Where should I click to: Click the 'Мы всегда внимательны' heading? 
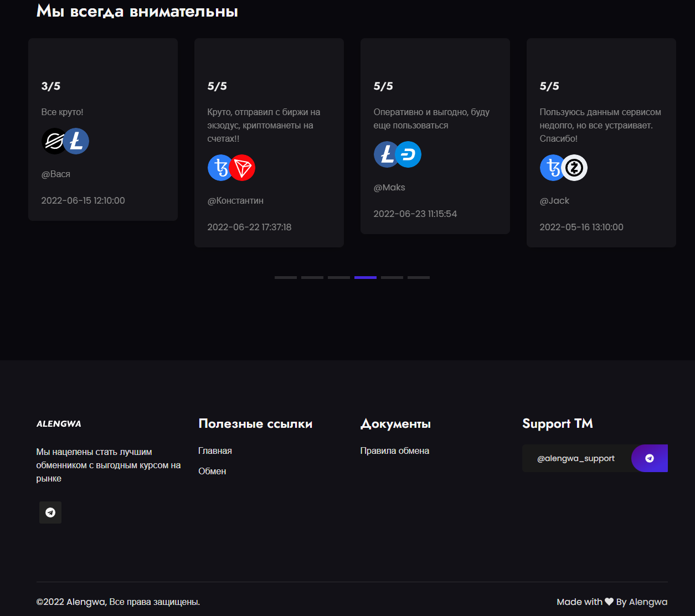point(137,11)
